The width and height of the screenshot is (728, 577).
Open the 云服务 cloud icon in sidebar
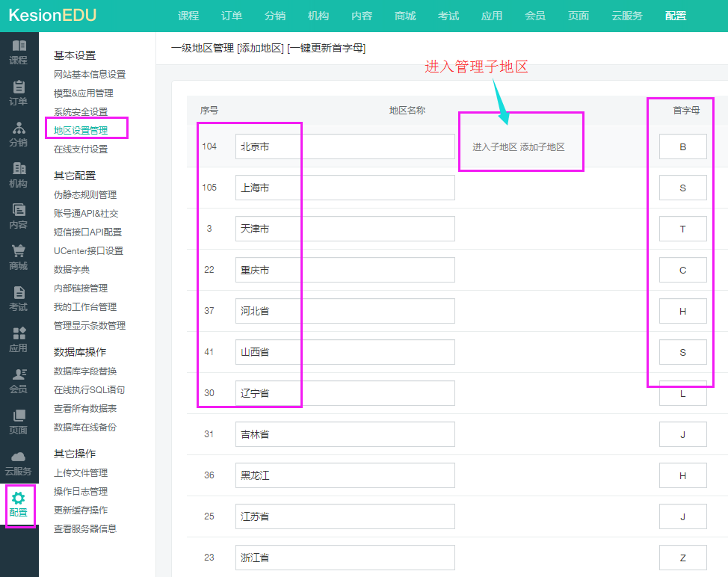click(19, 457)
